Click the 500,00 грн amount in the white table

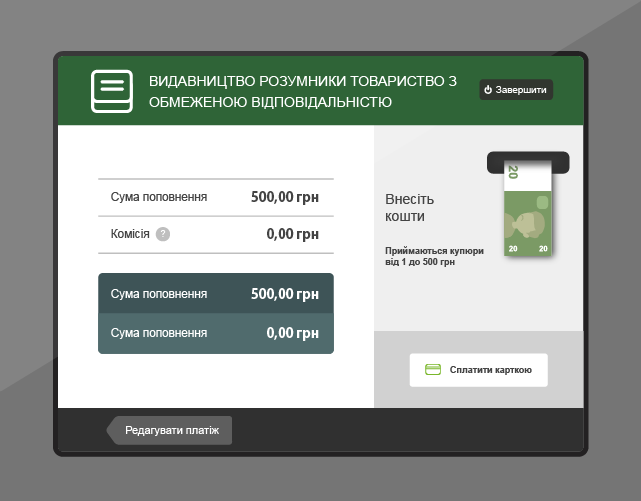pyautogui.click(x=285, y=197)
